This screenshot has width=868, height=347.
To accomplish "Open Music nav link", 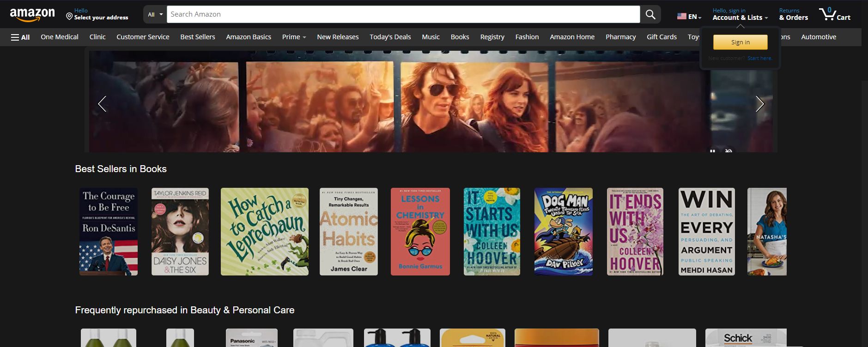I will [x=431, y=37].
